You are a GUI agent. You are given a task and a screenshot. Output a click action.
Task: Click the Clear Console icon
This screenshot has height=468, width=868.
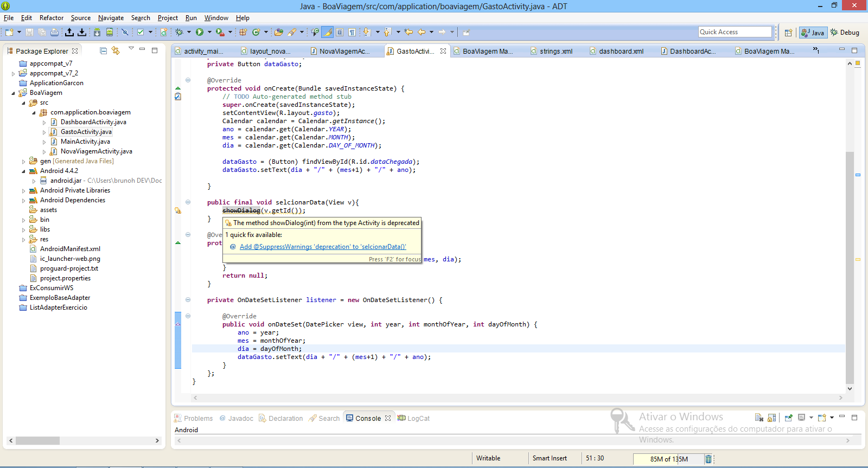pos(759,418)
